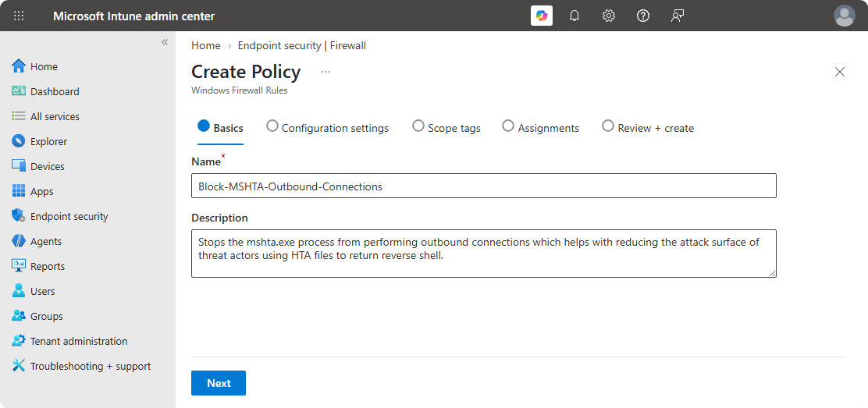Open the notifications bell
The width and height of the screenshot is (868, 408).
[x=575, y=16]
